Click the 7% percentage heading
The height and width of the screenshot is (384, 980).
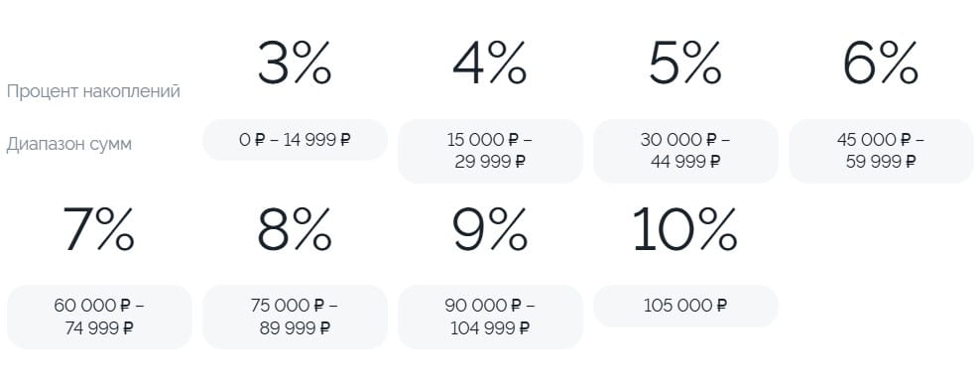[x=99, y=229]
